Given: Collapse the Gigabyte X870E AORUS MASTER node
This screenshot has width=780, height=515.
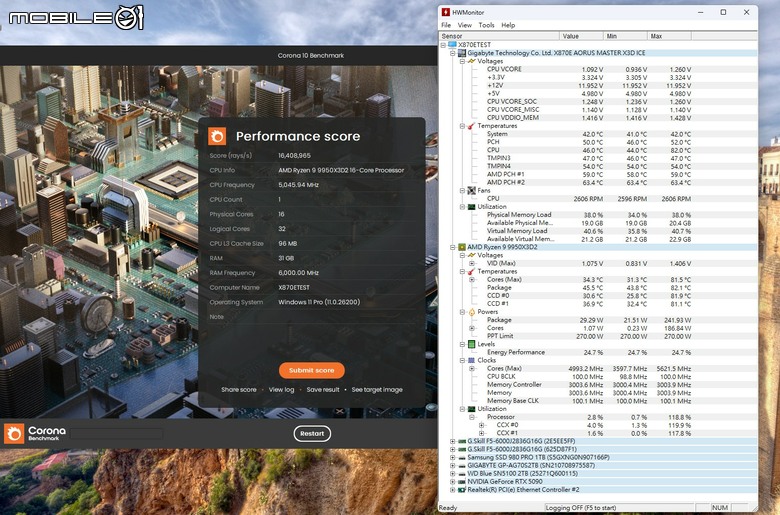Looking at the screenshot, I should pos(453,53).
